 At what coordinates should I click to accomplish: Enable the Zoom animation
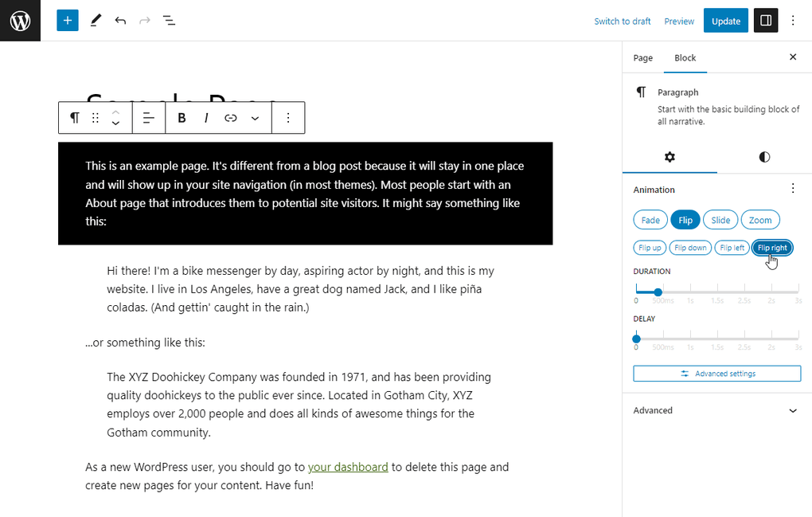tap(760, 220)
